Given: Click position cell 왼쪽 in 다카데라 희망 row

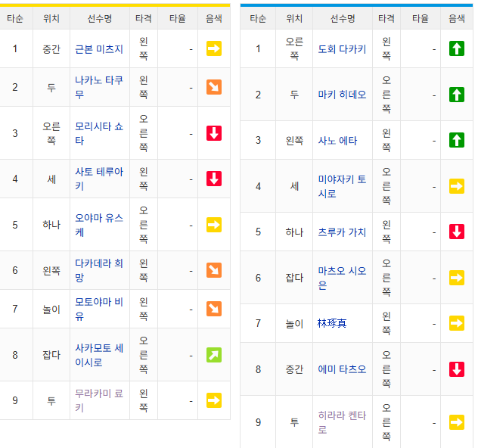Looking at the screenshot, I should click(51, 270).
